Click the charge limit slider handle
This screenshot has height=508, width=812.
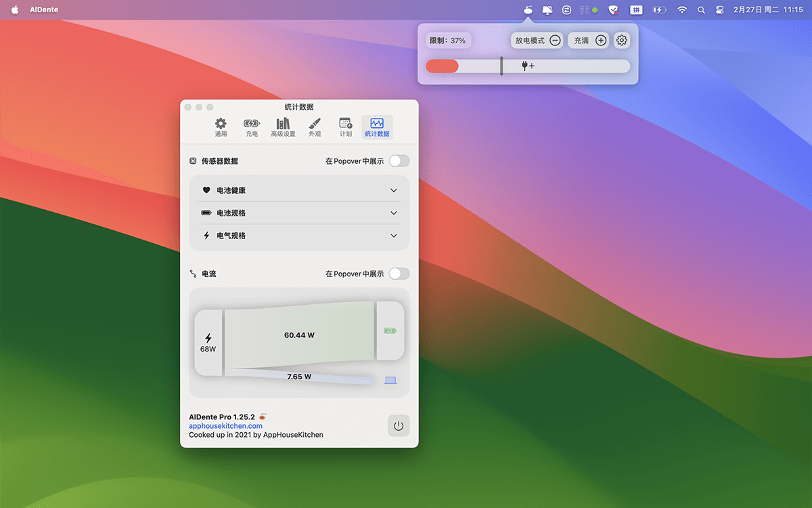(501, 66)
